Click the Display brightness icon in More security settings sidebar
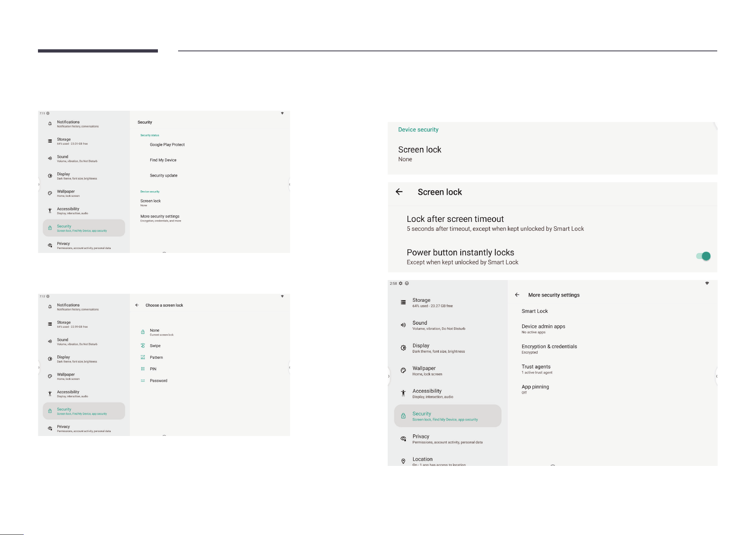This screenshot has height=535, width=756. pyautogui.click(x=403, y=348)
